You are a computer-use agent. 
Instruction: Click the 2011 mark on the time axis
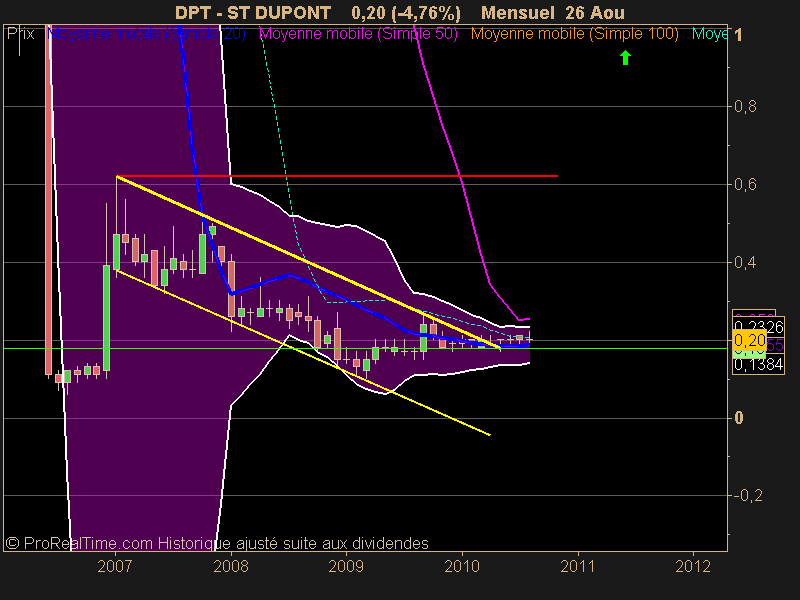tap(578, 566)
